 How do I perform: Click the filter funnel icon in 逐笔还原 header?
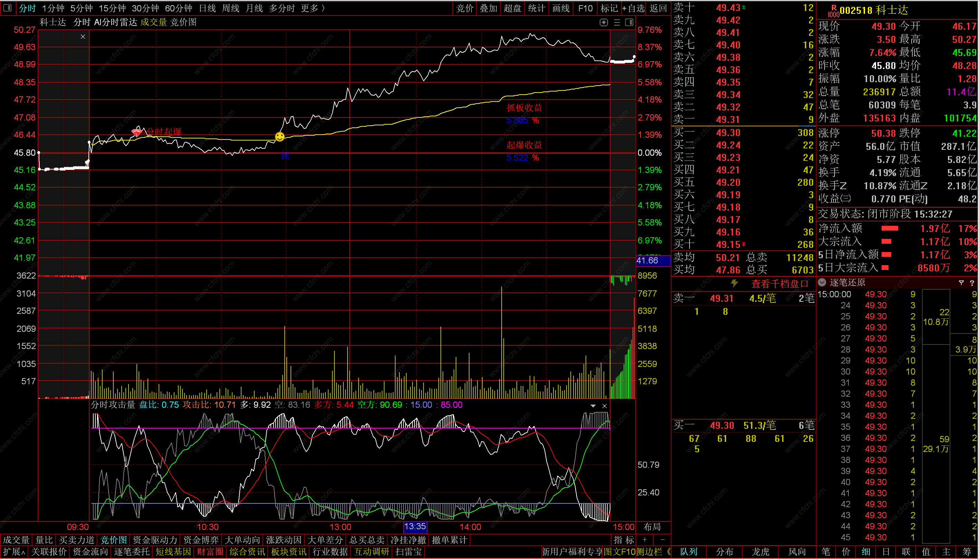click(961, 283)
